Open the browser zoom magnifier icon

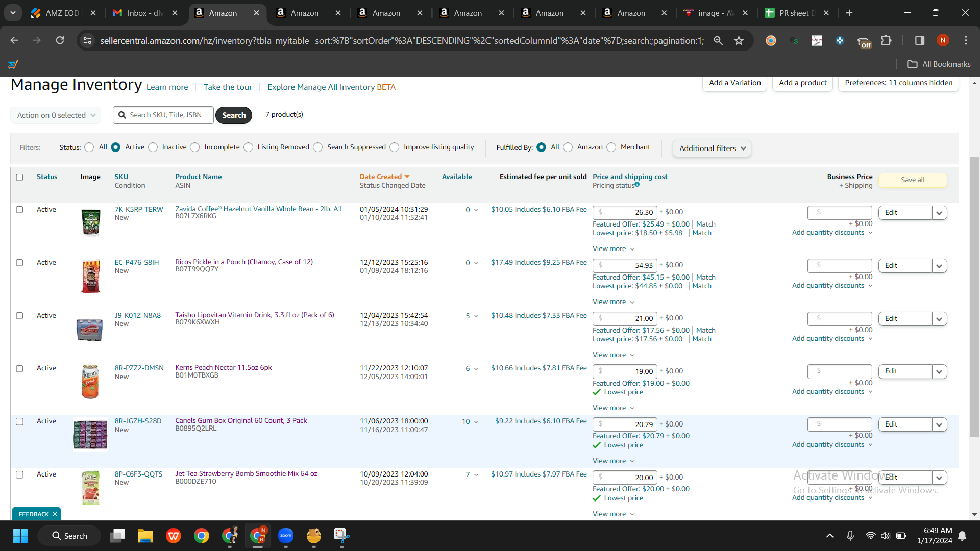point(718,40)
